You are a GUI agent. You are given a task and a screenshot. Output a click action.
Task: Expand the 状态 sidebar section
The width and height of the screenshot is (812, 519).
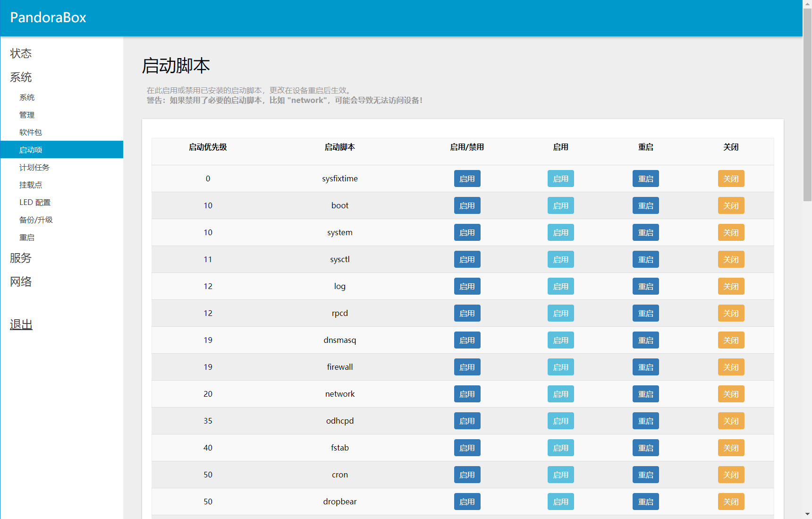21,53
